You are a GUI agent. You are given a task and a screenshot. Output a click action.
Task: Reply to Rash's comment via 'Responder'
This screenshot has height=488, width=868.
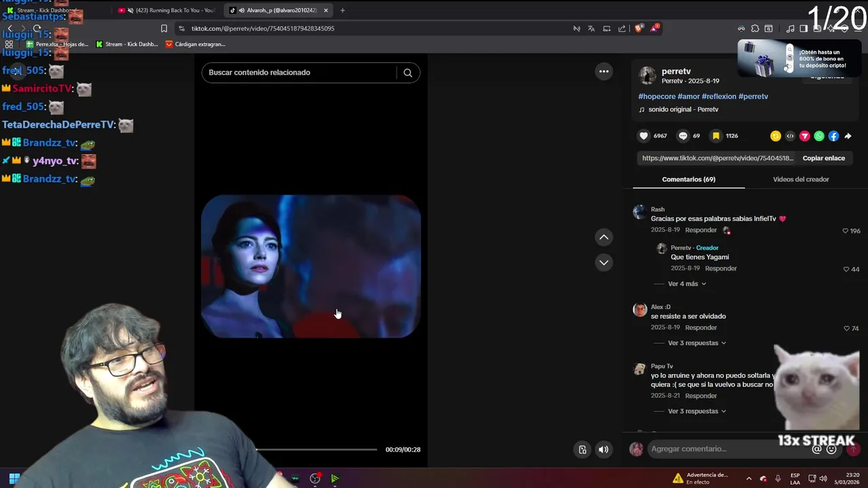point(701,230)
